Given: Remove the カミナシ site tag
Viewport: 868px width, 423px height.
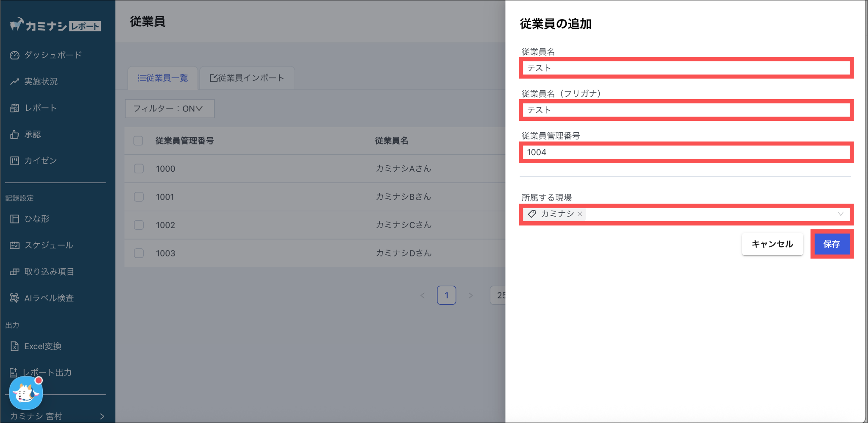Looking at the screenshot, I should point(580,214).
